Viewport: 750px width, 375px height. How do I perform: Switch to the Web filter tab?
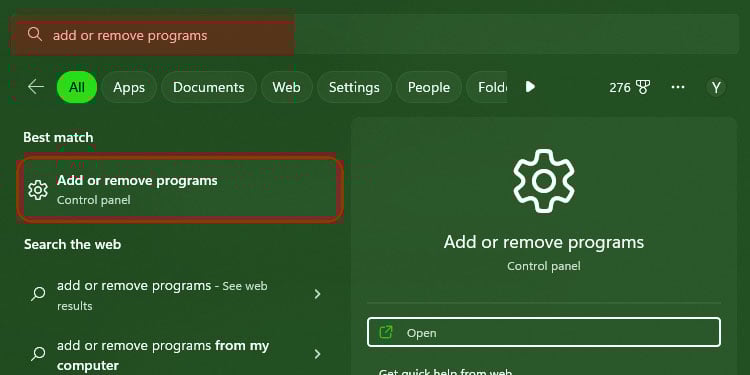click(x=287, y=87)
